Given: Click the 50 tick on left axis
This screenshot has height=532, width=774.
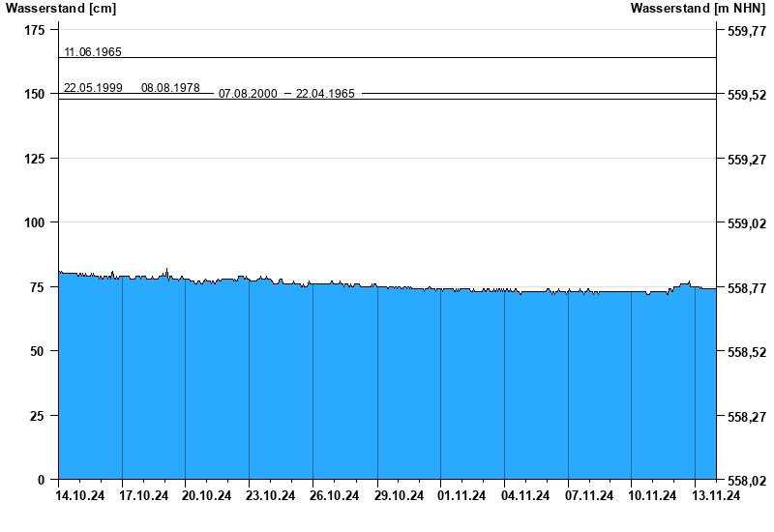Looking at the screenshot, I should 38,351.
